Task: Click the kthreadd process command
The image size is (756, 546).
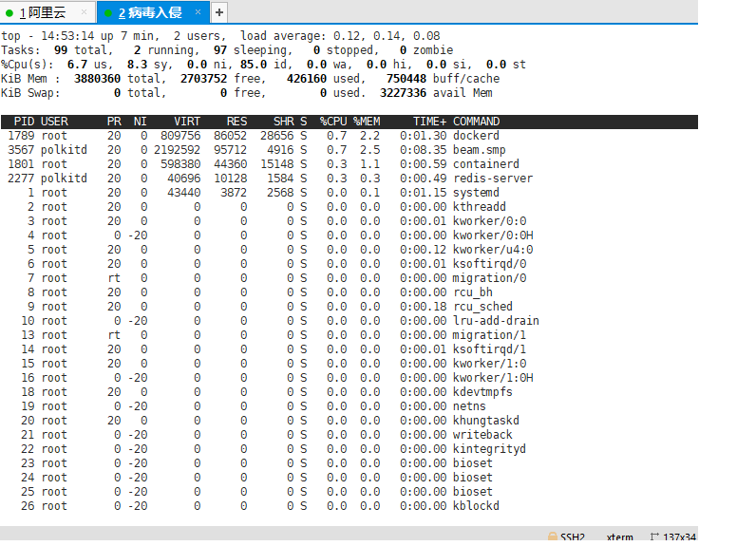Action: click(x=480, y=207)
